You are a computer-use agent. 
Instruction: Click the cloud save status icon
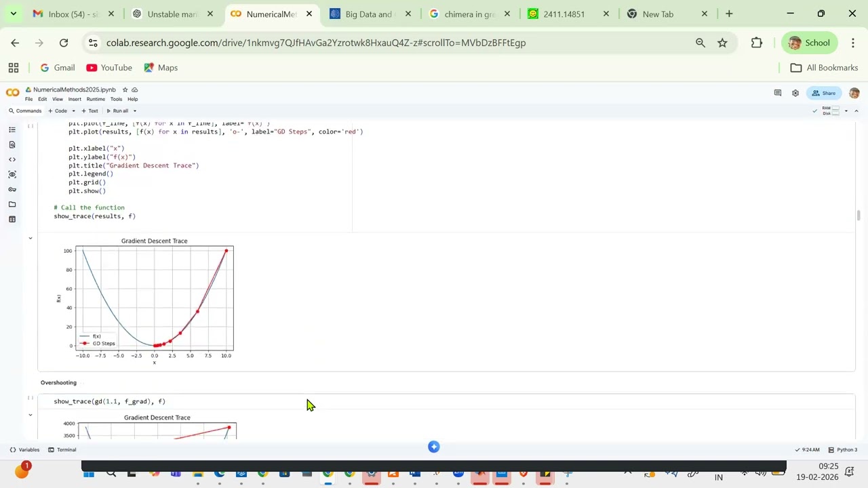(x=135, y=89)
